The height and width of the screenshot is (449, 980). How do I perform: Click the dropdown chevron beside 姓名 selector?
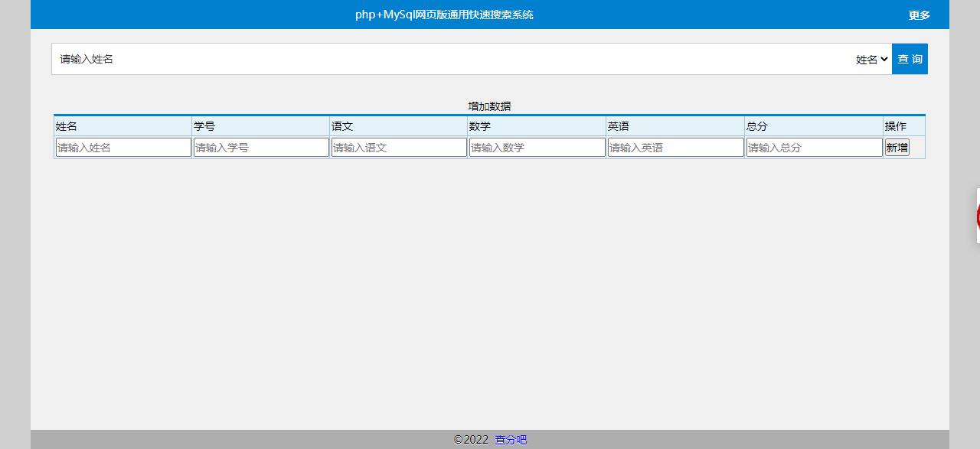(884, 59)
